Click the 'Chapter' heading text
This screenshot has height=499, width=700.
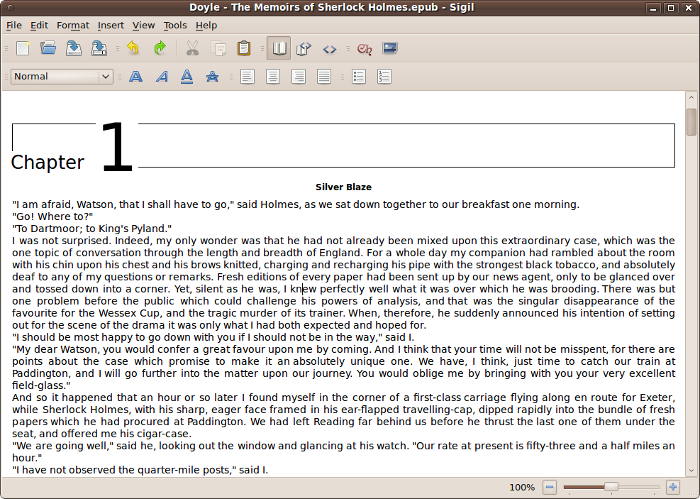tap(47, 162)
